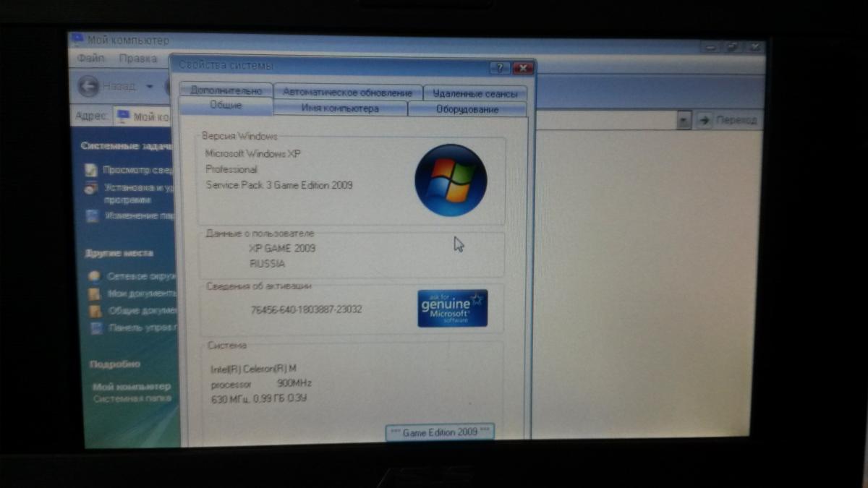Image resolution: width=868 pixels, height=488 pixels.
Task: Click the Установка и удаление программ icon
Action: [x=91, y=189]
